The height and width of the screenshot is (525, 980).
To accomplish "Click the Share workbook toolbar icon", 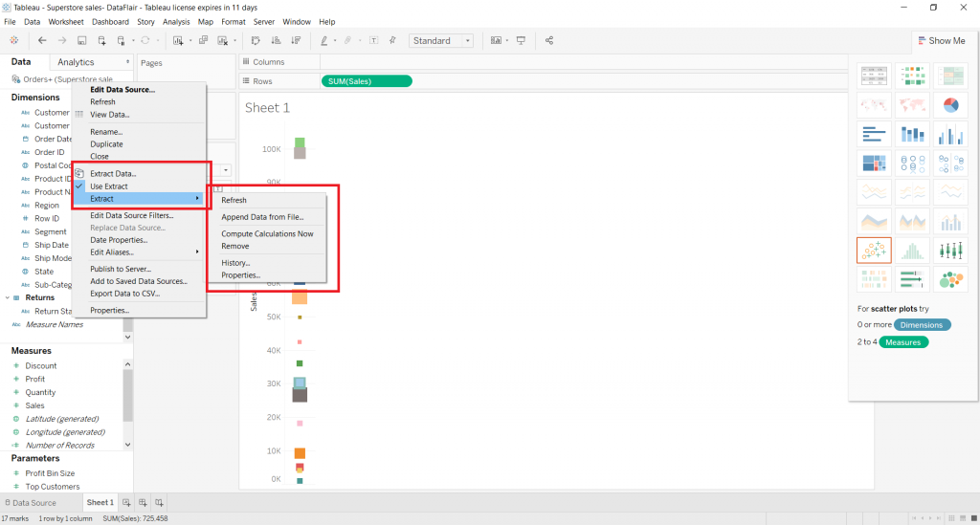I will tap(548, 40).
